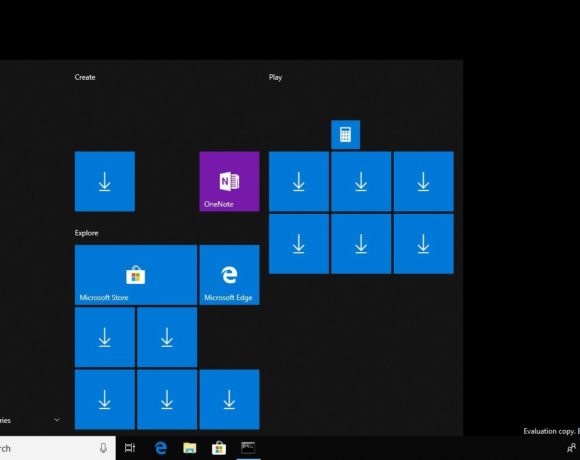Focus the taskbar search box

[x=58, y=448]
